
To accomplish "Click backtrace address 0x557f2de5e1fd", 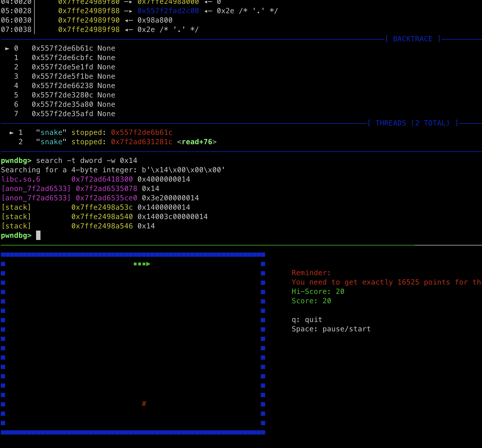I will pyautogui.click(x=63, y=67).
